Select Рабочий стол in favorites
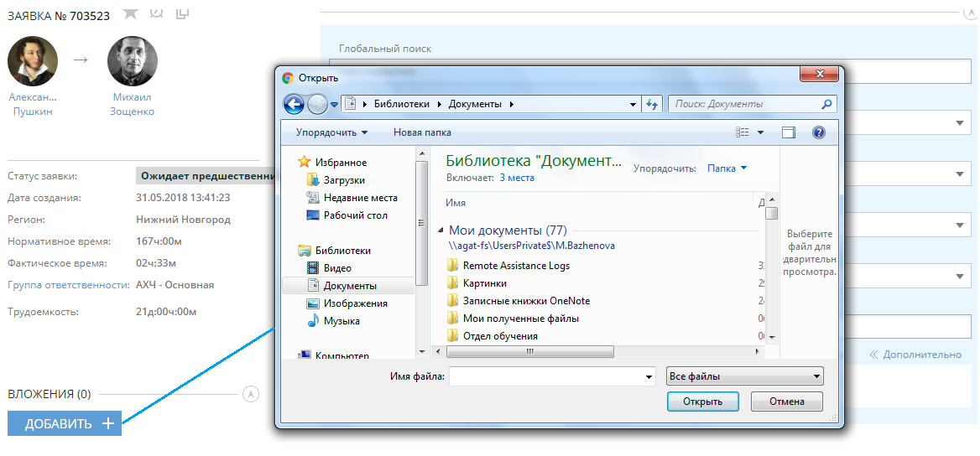980x456 pixels. (355, 215)
